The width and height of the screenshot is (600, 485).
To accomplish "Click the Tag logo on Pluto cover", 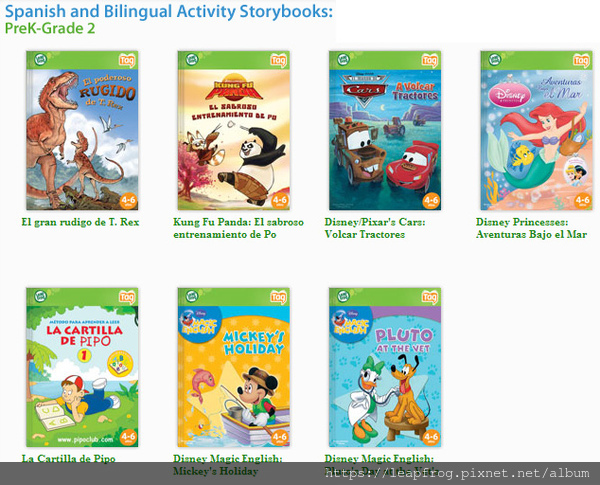I will [430, 297].
